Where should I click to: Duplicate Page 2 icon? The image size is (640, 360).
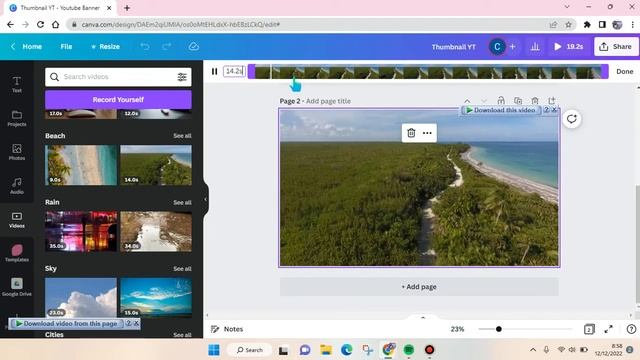(518, 100)
